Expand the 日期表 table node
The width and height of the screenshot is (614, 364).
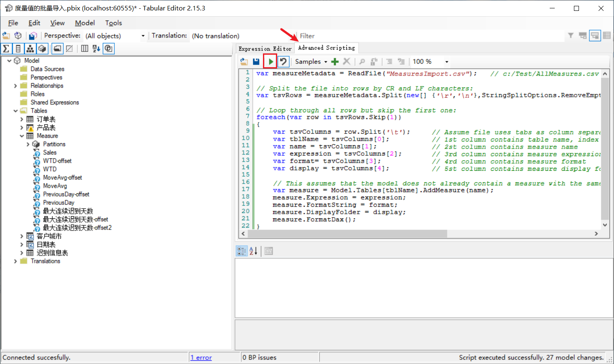tap(22, 245)
